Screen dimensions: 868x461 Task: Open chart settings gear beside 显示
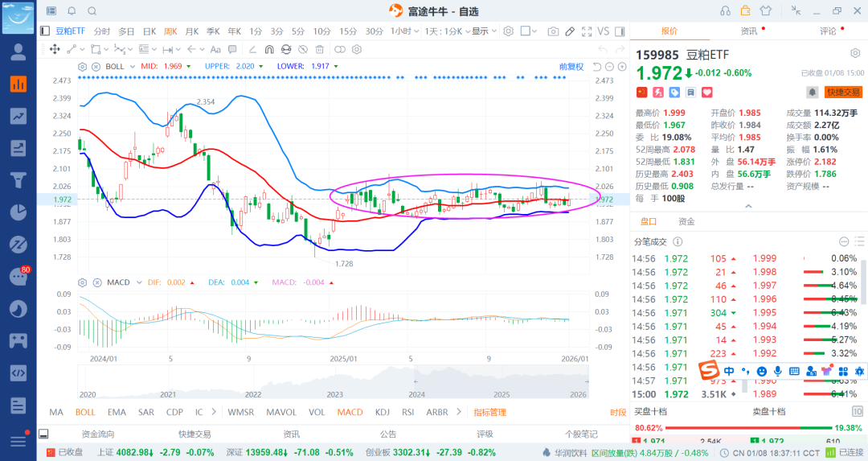pyautogui.click(x=508, y=31)
